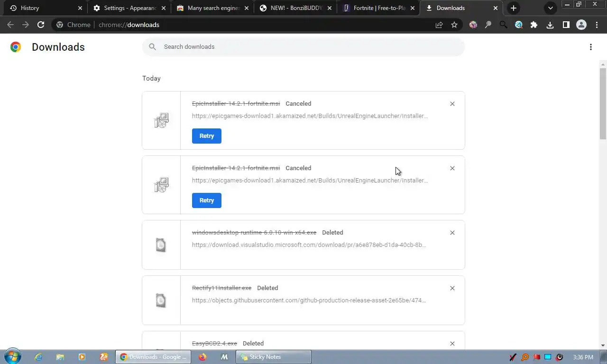Screen dimensions: 607x364
Task: Click the Search downloads field
Action: 303,47
